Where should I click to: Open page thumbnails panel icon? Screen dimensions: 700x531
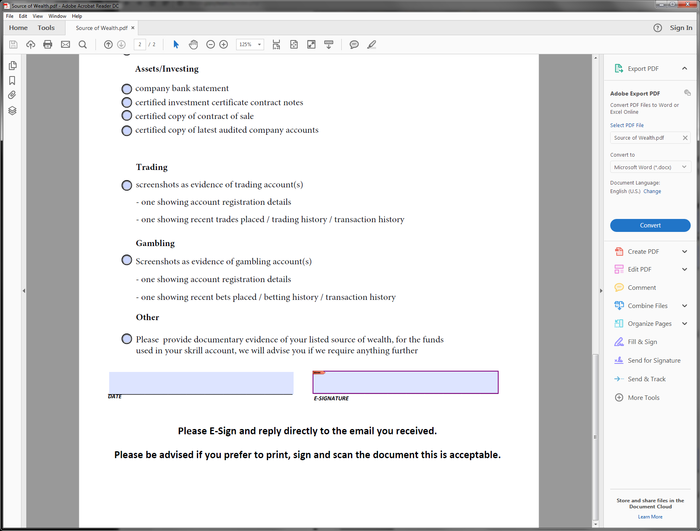coord(12,66)
